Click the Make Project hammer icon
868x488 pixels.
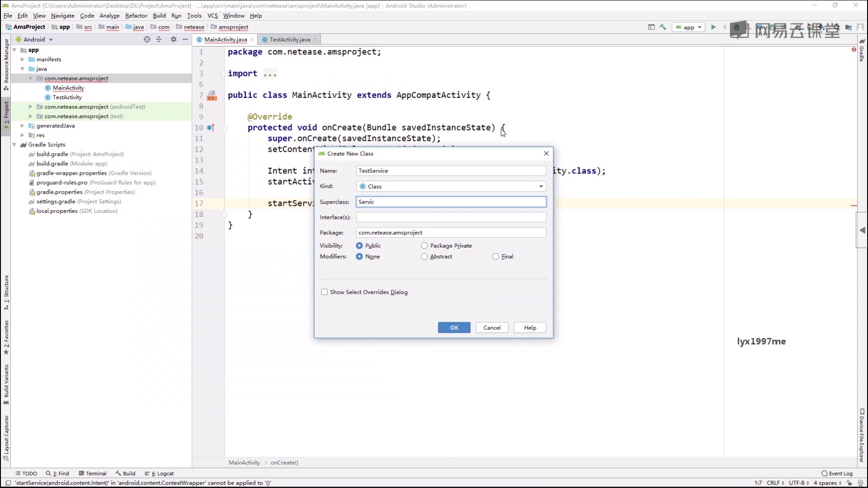663,27
